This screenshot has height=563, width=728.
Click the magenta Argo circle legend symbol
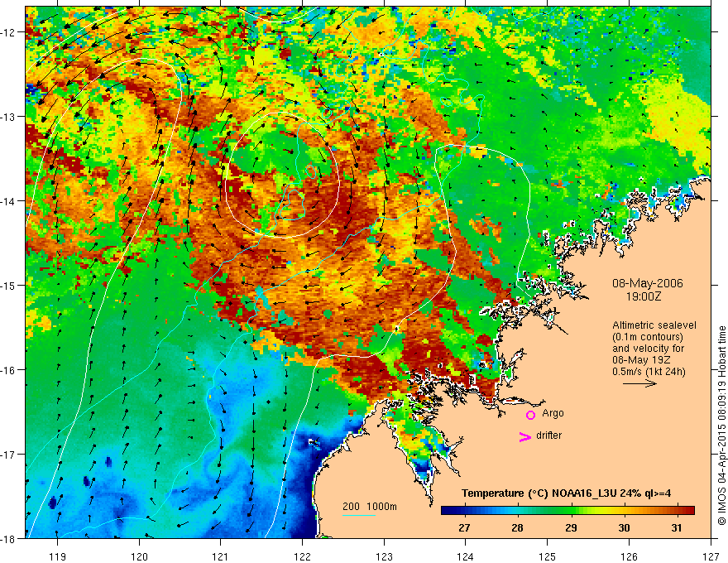coord(530,415)
